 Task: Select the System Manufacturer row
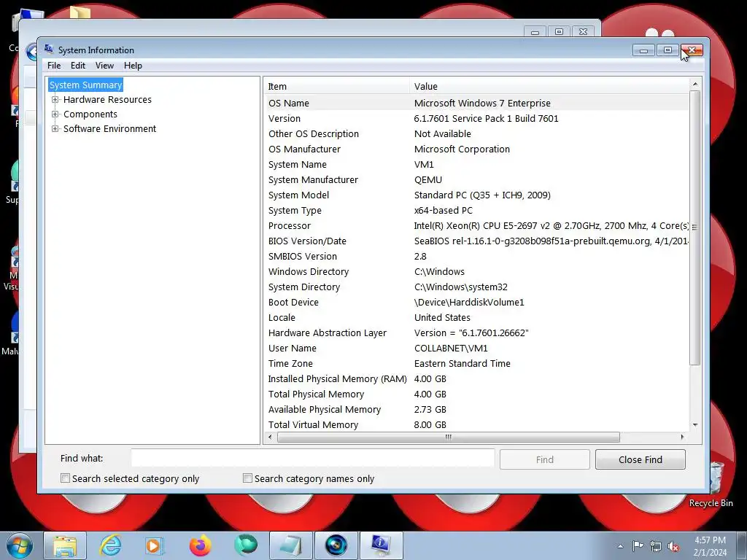[x=476, y=179]
